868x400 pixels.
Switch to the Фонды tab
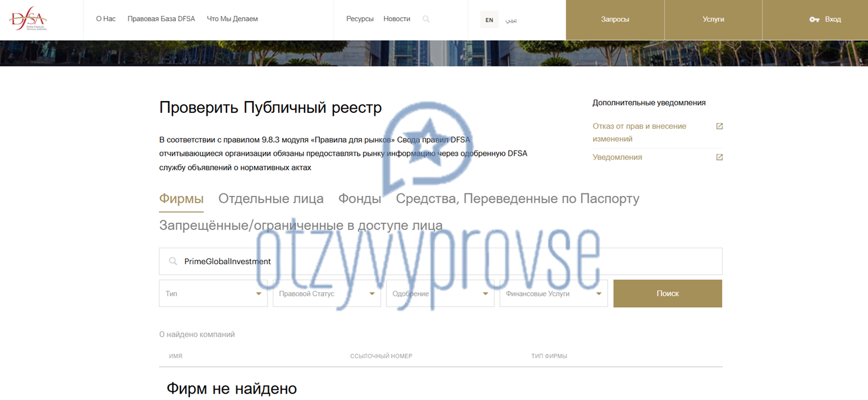(x=360, y=199)
